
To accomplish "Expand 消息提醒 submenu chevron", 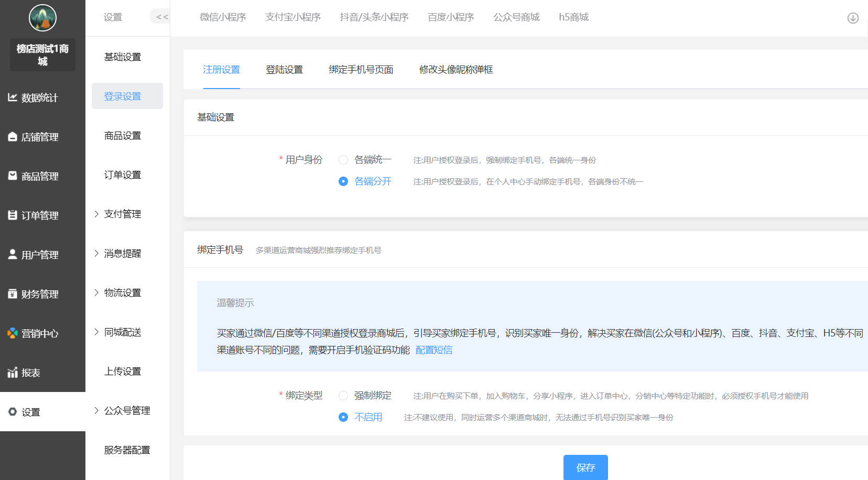I will point(96,253).
